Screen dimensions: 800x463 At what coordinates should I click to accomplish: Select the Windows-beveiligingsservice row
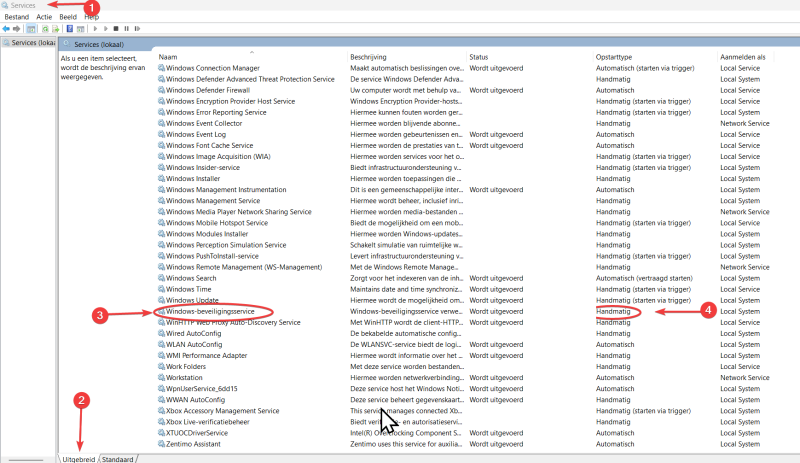click(217, 311)
